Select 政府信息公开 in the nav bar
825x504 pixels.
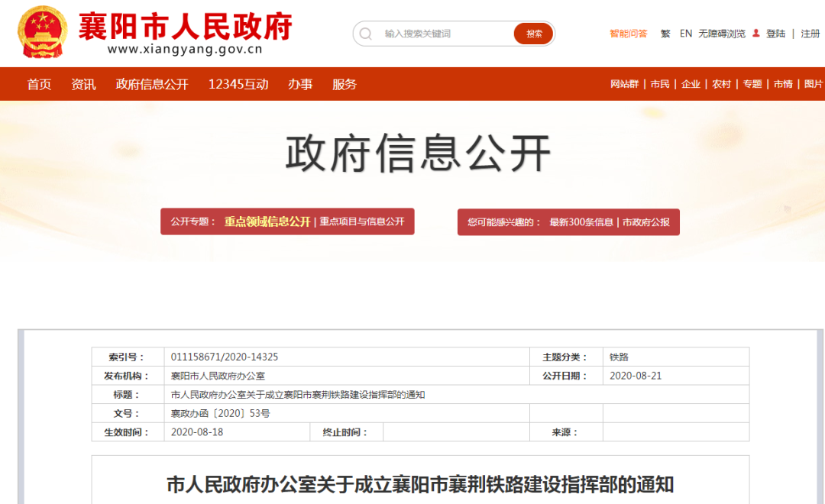[152, 84]
